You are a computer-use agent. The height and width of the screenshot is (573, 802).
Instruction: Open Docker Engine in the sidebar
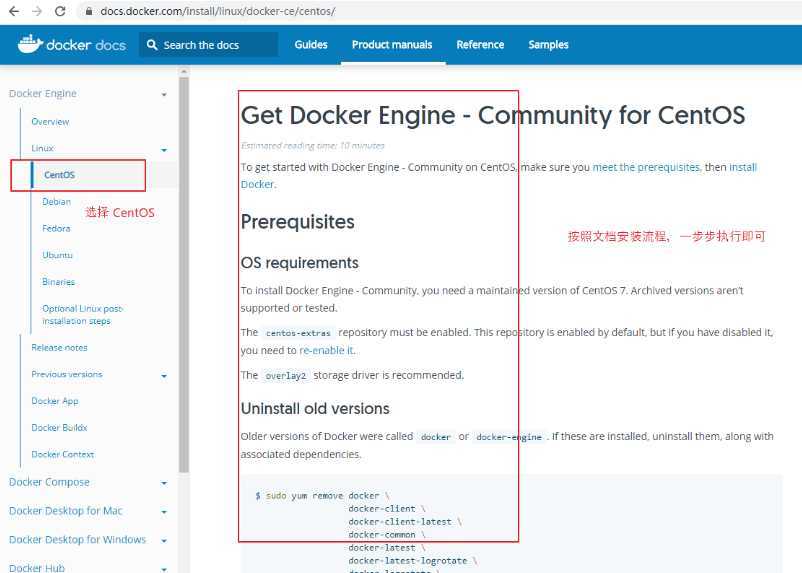click(43, 94)
